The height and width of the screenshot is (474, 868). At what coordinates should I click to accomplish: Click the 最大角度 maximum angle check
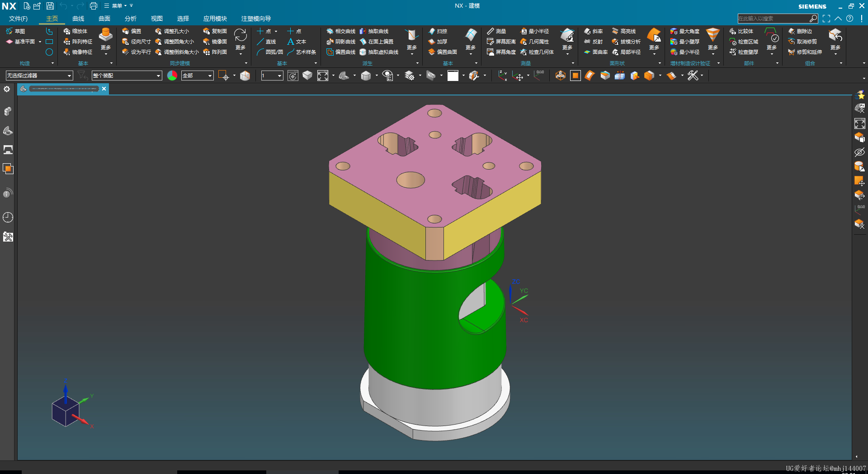[x=685, y=31]
